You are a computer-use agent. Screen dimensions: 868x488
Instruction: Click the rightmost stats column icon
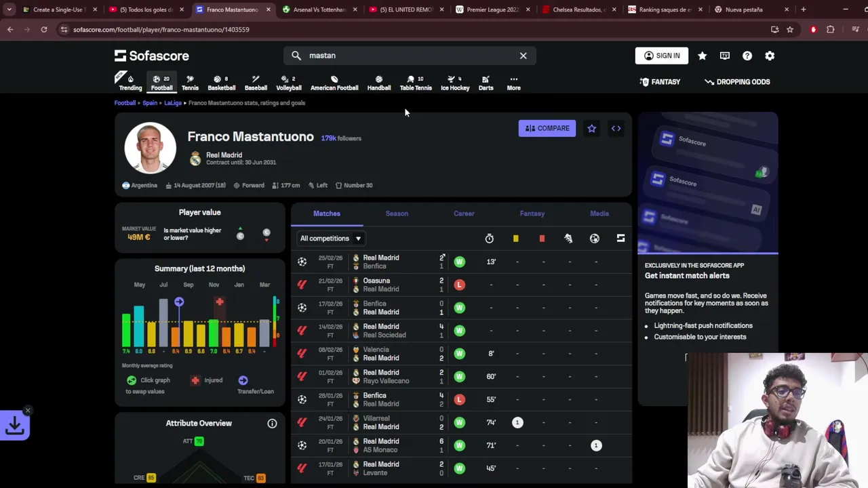pos(620,239)
